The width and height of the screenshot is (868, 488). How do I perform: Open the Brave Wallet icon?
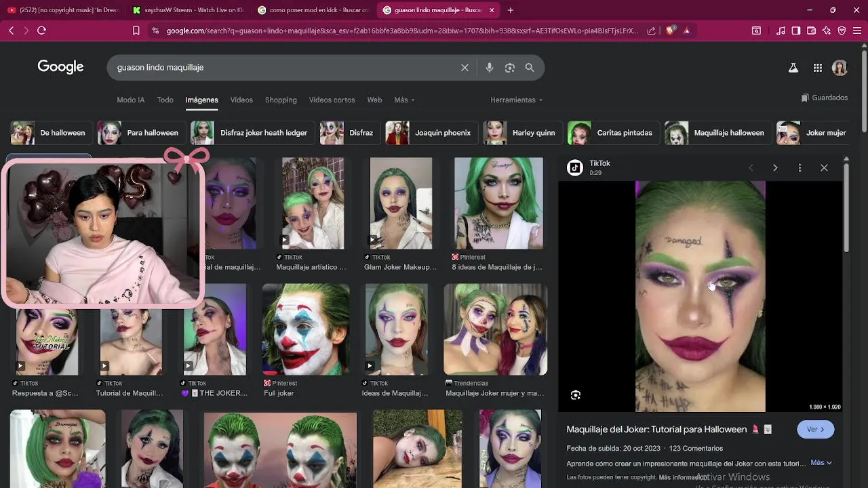click(811, 30)
